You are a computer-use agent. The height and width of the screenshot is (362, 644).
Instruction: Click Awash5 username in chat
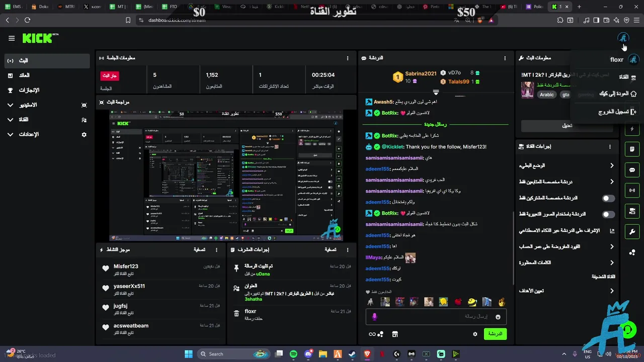pos(384,102)
